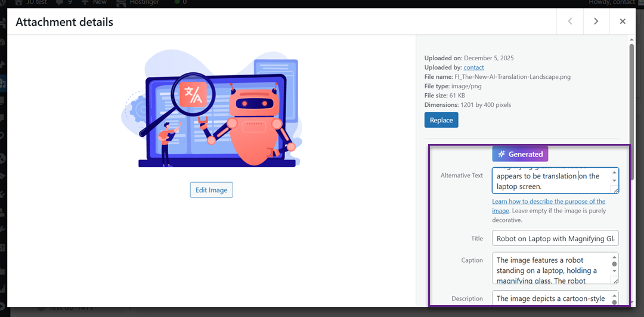
Task: Follow the 'Learn how to describe the purpose' link
Action: coord(548,202)
